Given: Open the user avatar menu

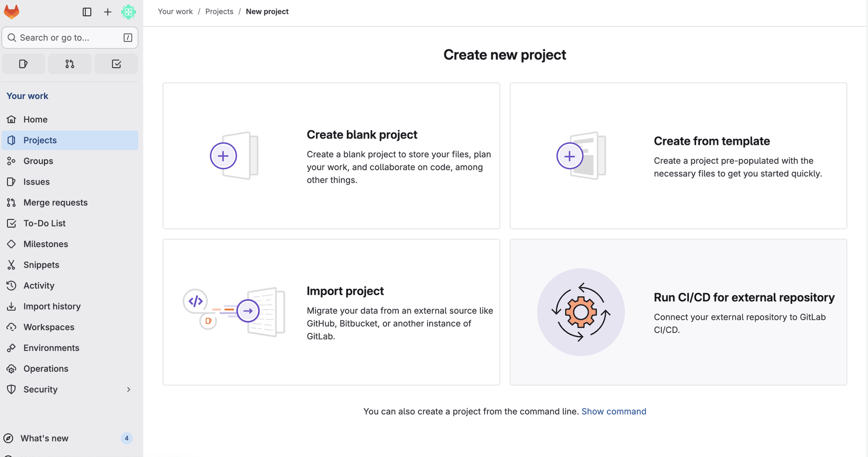Looking at the screenshot, I should (x=128, y=12).
